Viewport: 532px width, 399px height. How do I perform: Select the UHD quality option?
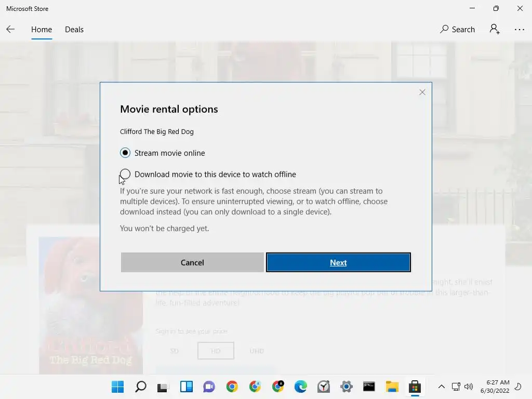pyautogui.click(x=257, y=351)
